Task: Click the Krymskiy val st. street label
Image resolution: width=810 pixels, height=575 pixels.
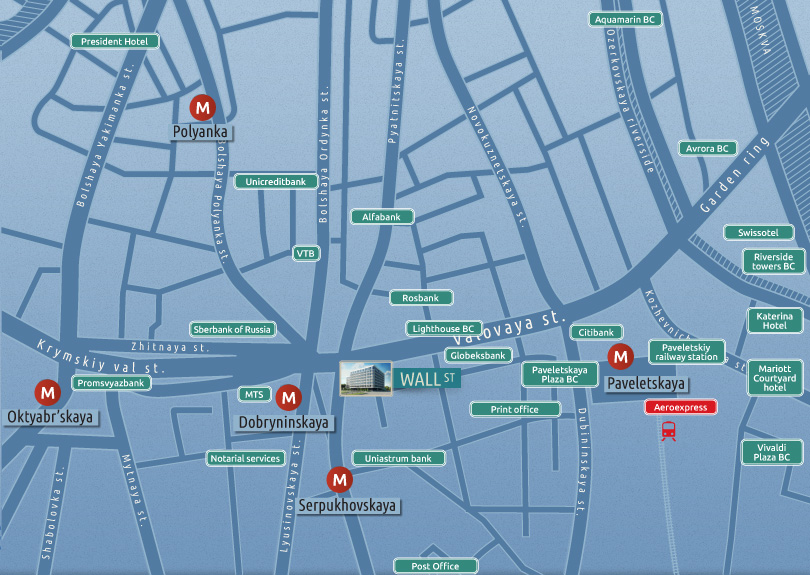Action: 101,358
